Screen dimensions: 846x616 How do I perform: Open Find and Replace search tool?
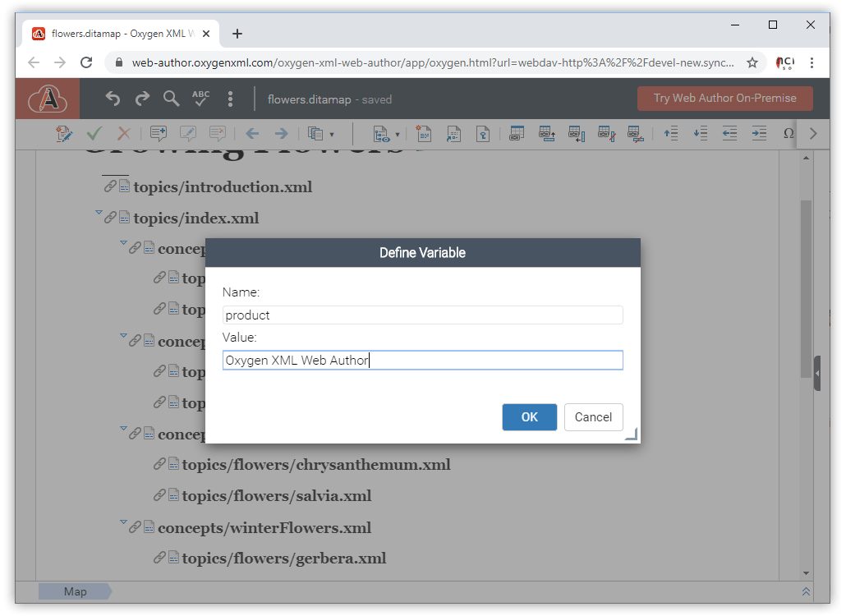click(x=171, y=99)
